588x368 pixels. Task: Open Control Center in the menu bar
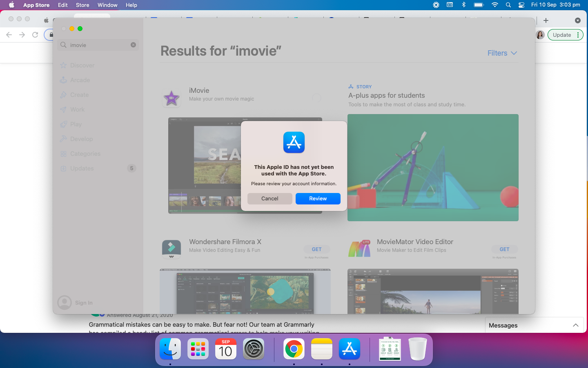[x=521, y=5]
